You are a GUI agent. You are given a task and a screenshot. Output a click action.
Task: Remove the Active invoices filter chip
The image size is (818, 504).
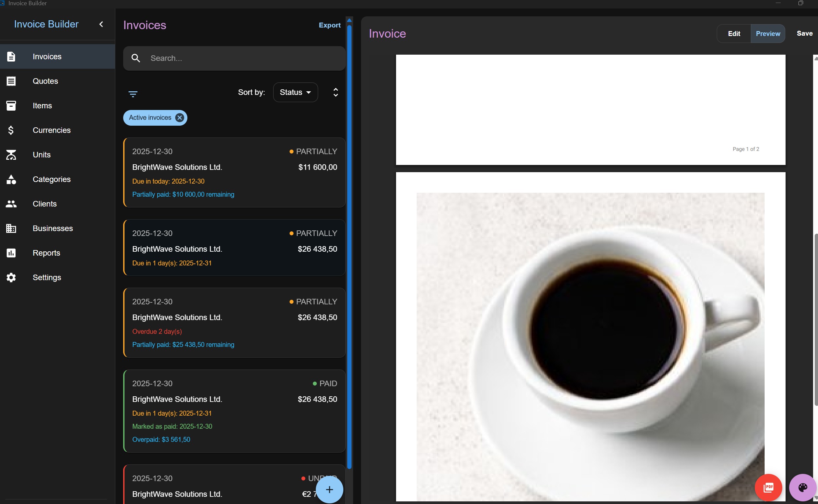[x=180, y=118]
